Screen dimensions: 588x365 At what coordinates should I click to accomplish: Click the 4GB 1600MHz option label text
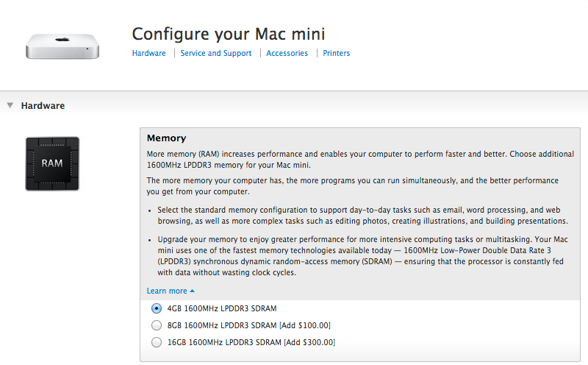222,308
